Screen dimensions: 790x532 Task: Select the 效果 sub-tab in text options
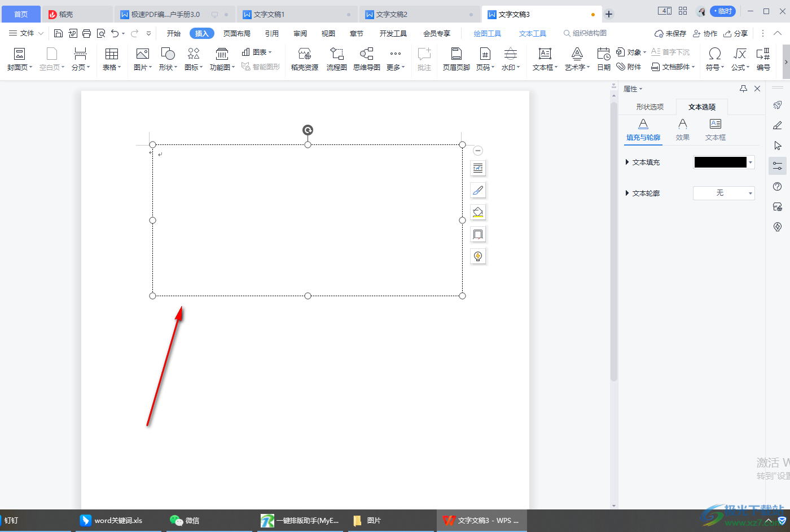click(683, 130)
